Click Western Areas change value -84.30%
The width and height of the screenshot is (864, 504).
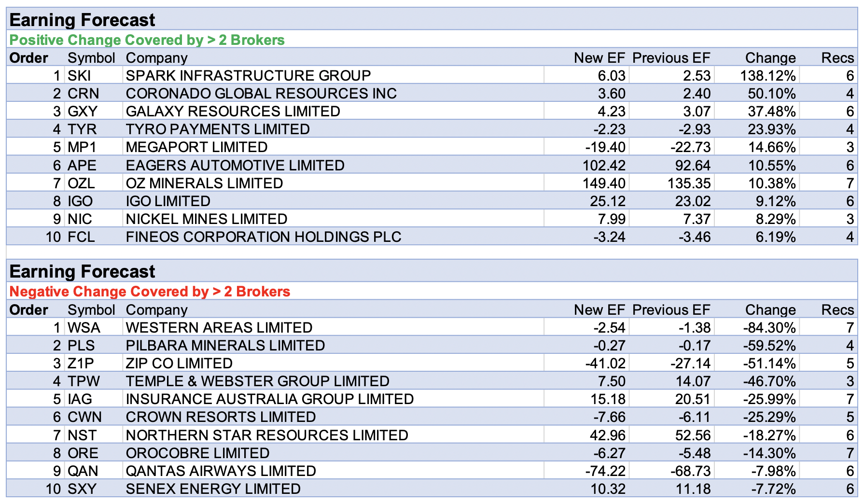[x=769, y=328]
